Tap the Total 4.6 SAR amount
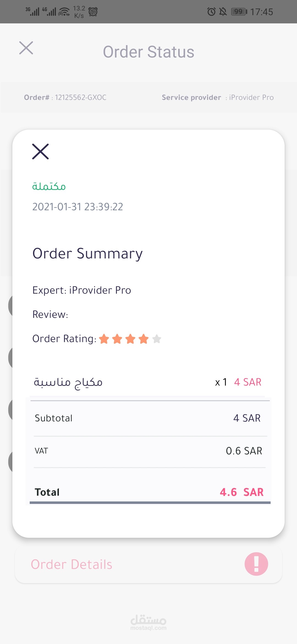This screenshot has width=297, height=644. 241,492
